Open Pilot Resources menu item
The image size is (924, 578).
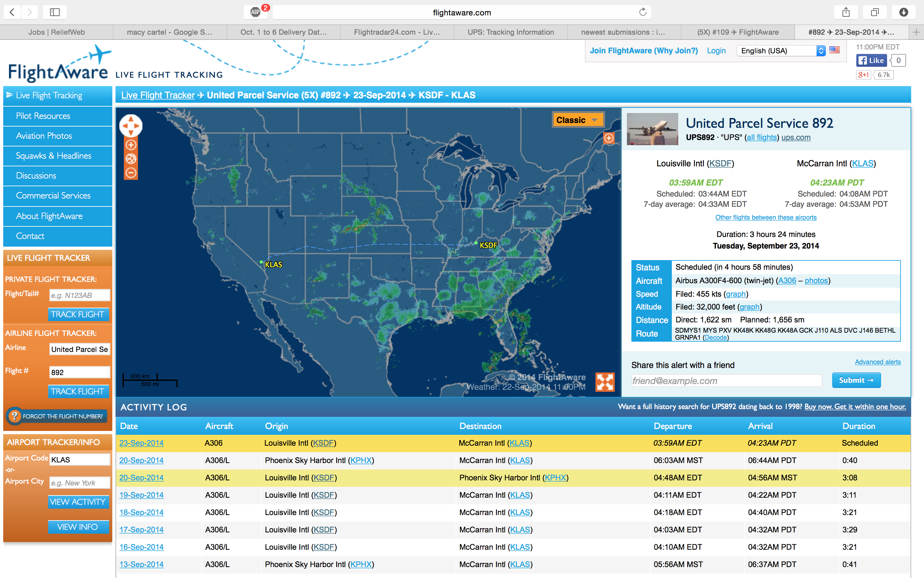click(58, 116)
